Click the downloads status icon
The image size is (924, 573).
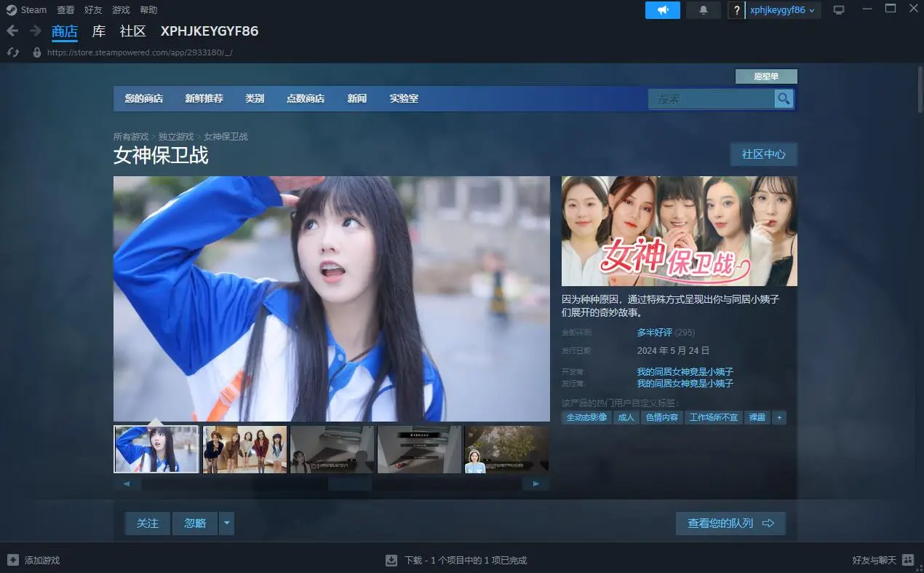click(391, 560)
